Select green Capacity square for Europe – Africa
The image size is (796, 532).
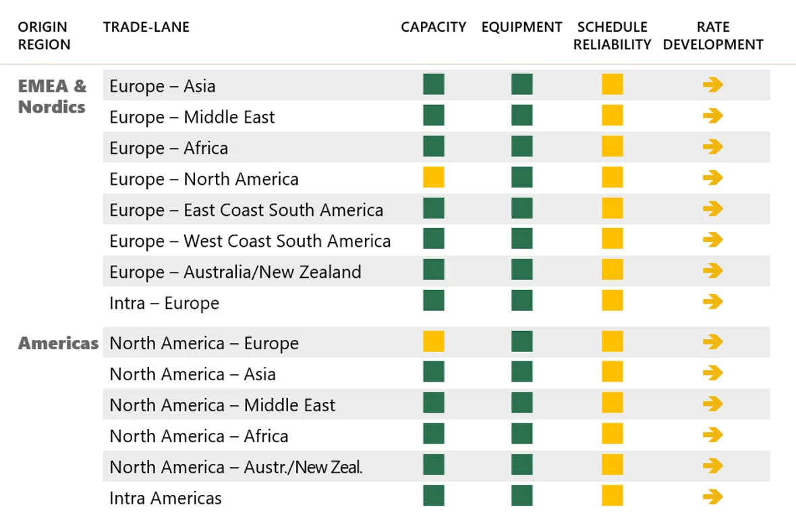434,147
